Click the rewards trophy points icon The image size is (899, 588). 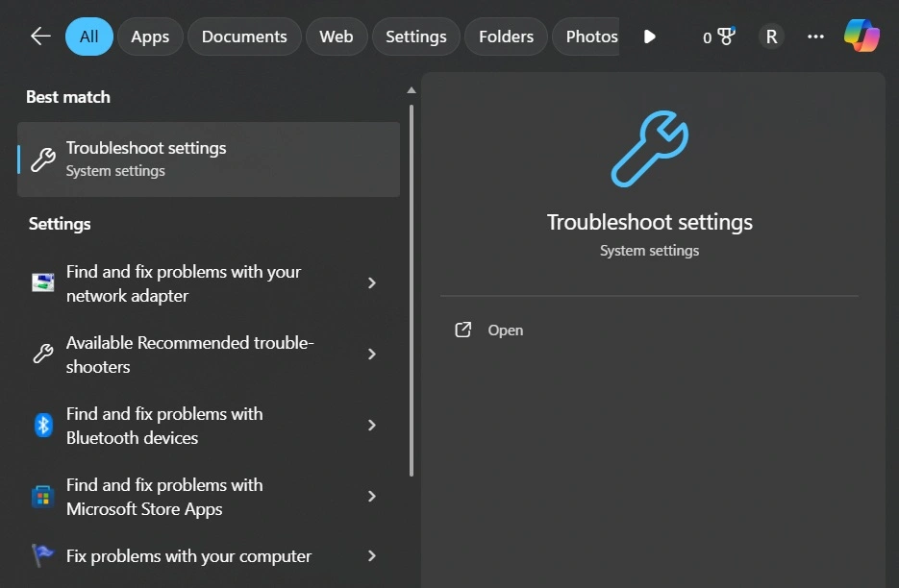[x=718, y=37]
